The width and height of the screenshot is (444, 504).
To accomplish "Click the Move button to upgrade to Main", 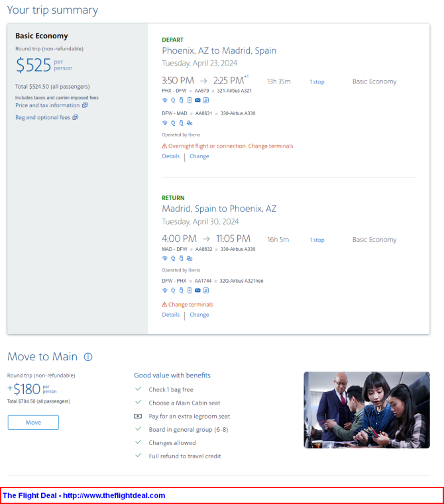I will point(33,423).
